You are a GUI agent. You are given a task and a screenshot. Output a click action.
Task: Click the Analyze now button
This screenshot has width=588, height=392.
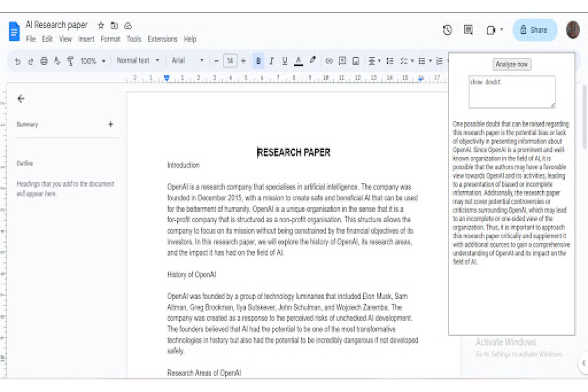(512, 64)
